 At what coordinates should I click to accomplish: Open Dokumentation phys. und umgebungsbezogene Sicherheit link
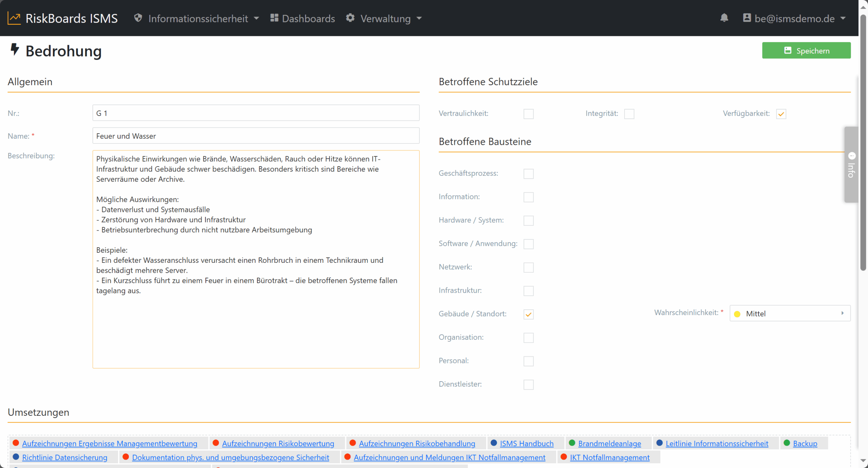231,457
